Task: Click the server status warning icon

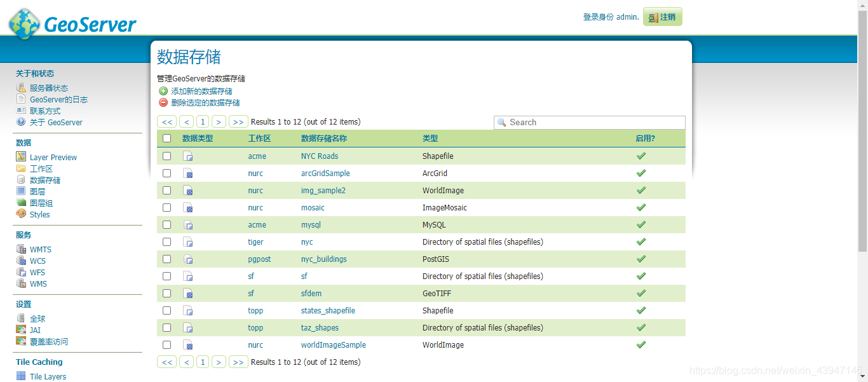Action: tap(21, 88)
